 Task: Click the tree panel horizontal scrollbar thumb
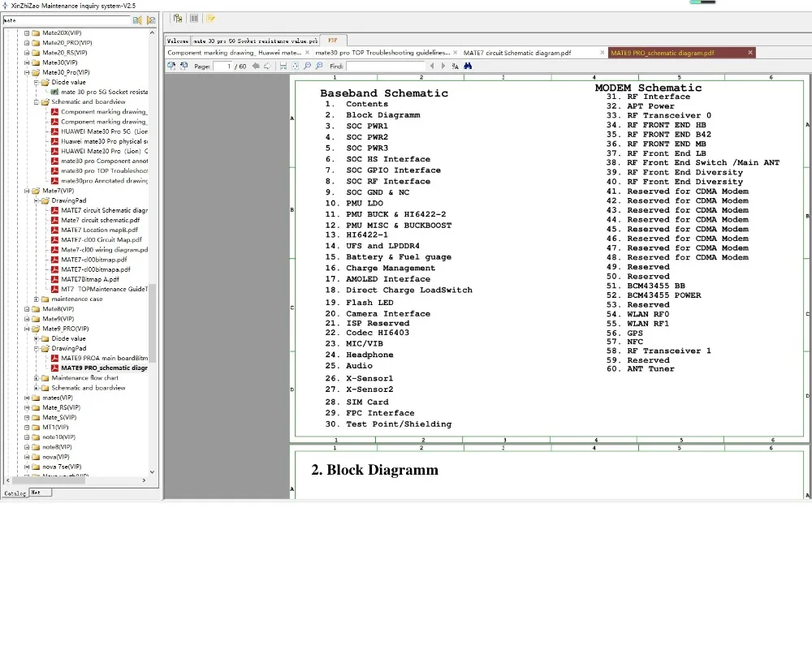coord(48,480)
